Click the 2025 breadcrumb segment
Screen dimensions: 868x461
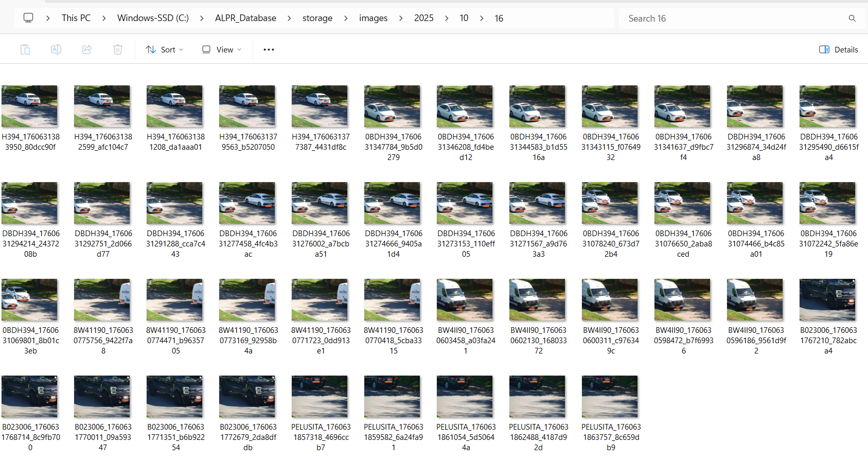click(423, 18)
